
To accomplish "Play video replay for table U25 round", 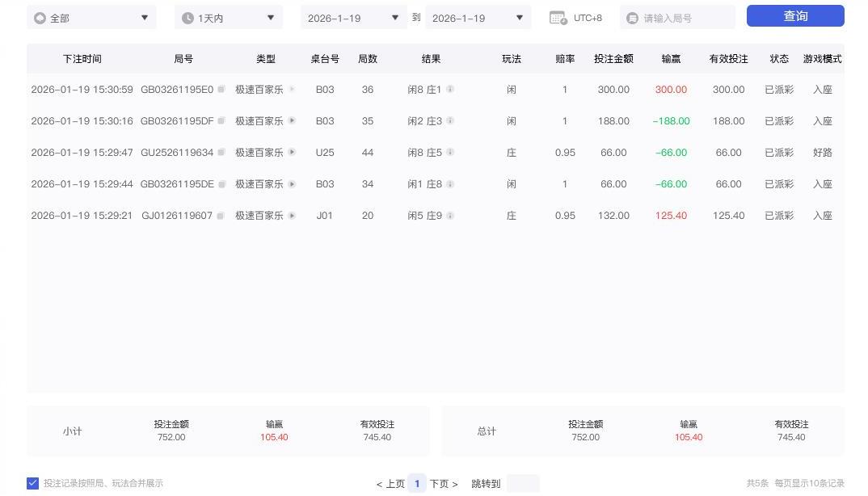I will [x=292, y=153].
